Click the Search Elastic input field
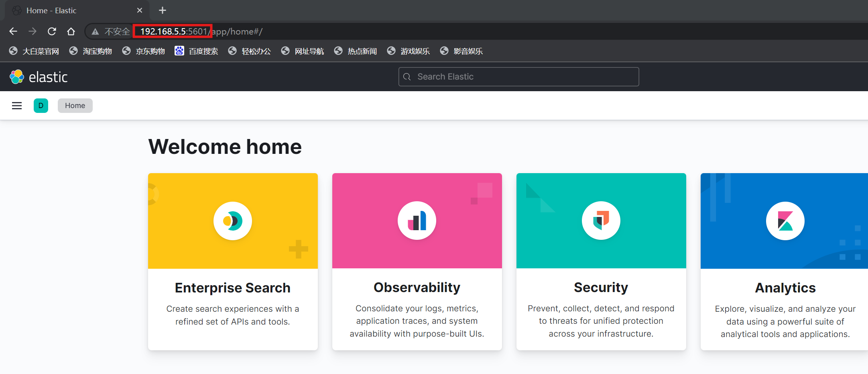This screenshot has height=374, width=868. (x=518, y=77)
